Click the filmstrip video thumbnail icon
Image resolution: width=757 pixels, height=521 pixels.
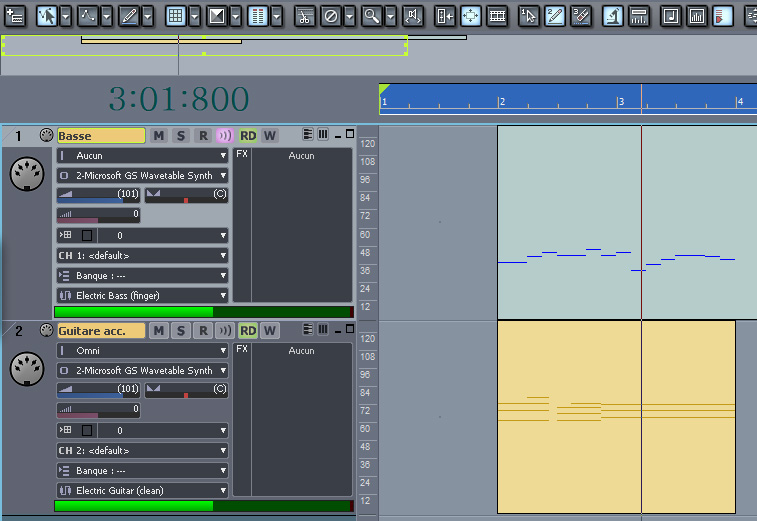[x=497, y=16]
